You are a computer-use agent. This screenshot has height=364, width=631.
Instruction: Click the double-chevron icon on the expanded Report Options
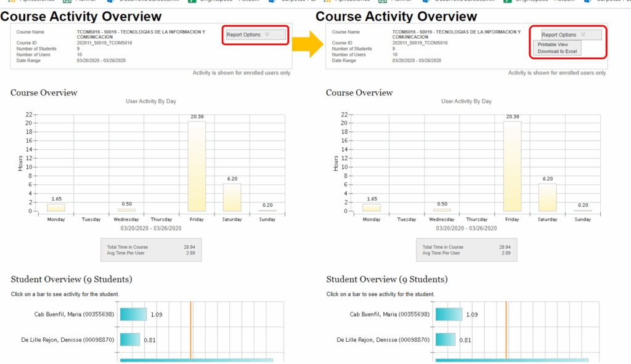582,35
